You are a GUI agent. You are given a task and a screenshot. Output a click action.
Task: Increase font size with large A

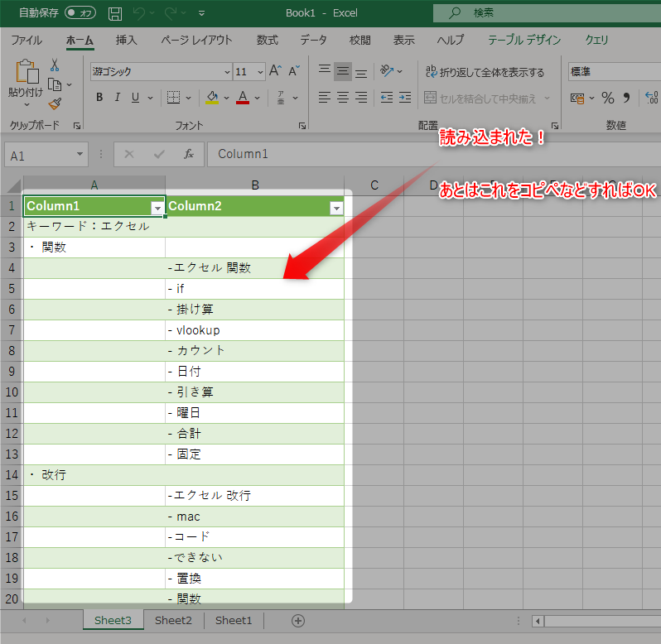275,70
